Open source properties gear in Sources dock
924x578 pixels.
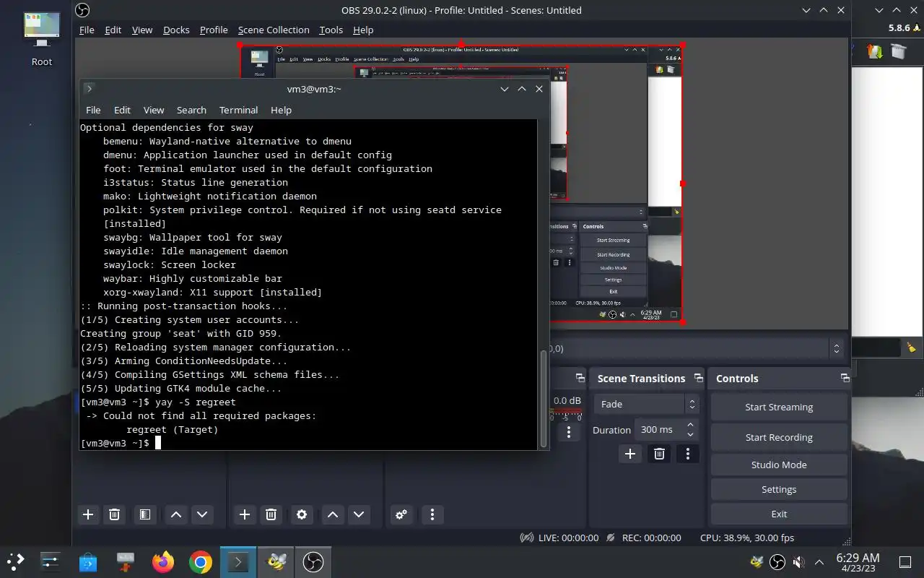[302, 514]
